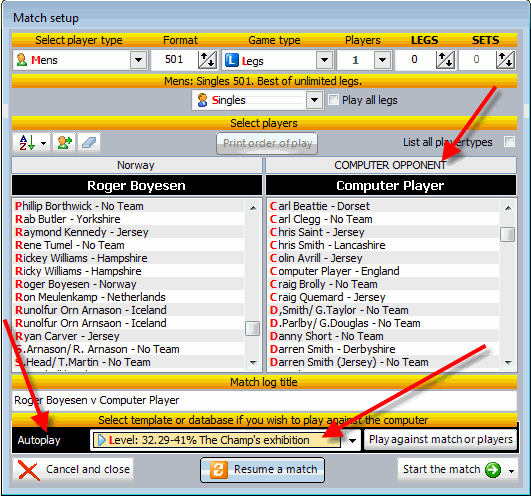Screen dimensions: 531x496
Task: Open the Players count dropdown
Action: click(x=383, y=60)
